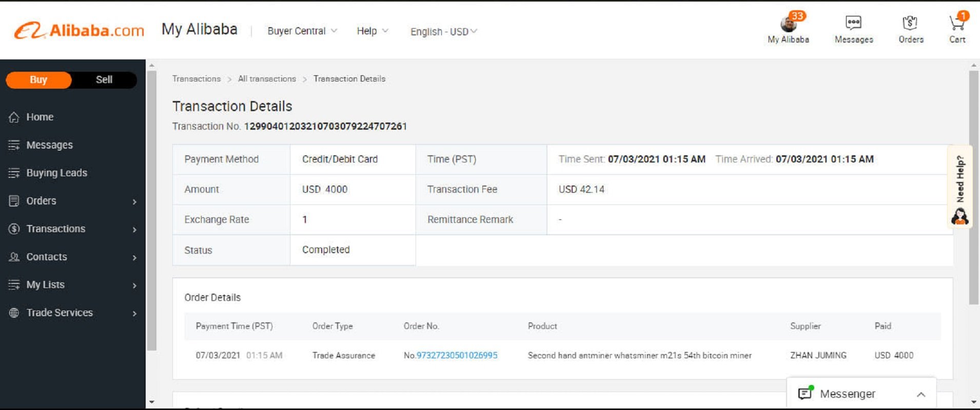The width and height of the screenshot is (980, 410).
Task: Go to All transactions breadcrumb
Action: 267,79
